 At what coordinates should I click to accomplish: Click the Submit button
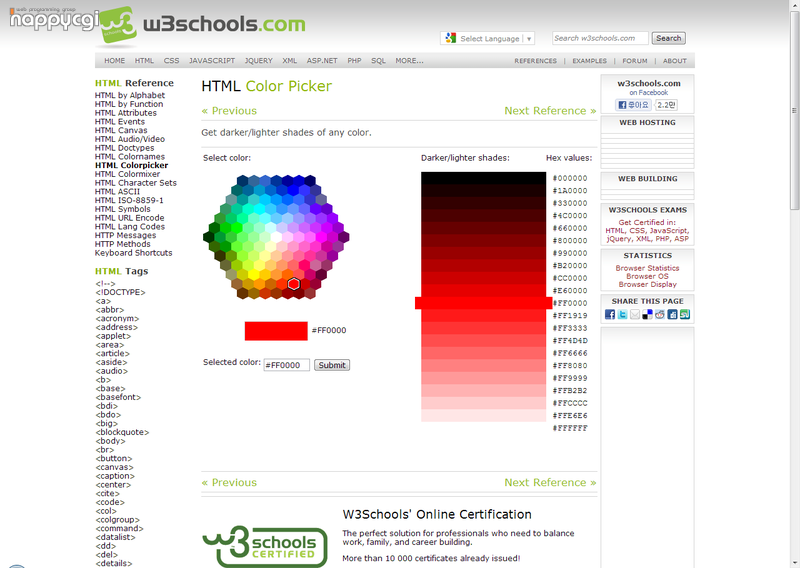[332, 365]
